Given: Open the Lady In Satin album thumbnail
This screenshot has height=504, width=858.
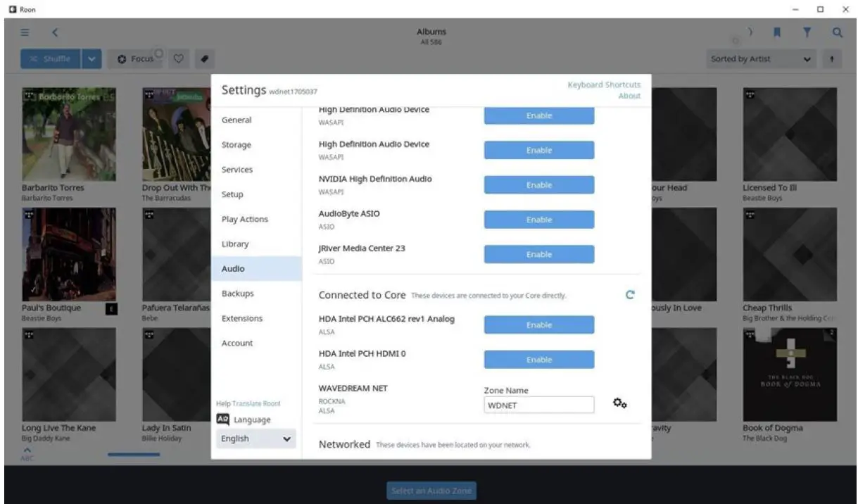Looking at the screenshot, I should click(176, 374).
